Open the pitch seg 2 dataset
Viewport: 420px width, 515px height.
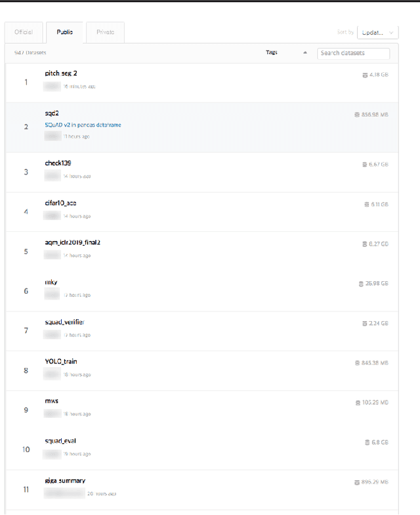click(61, 74)
